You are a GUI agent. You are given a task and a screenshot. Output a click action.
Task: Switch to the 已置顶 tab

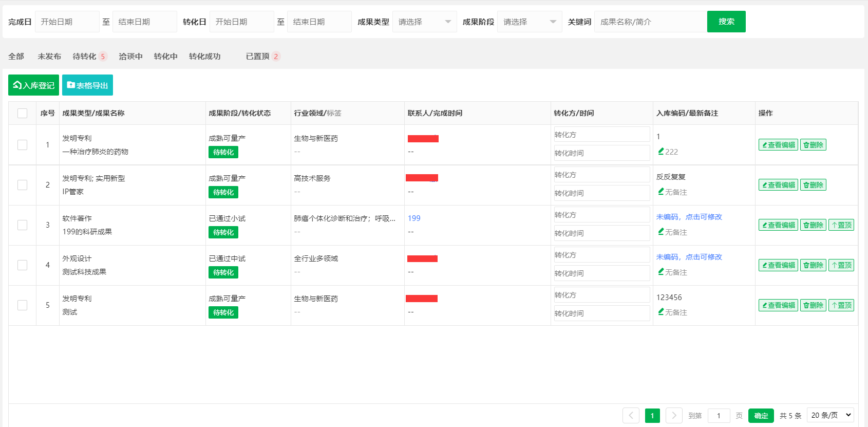coord(258,57)
